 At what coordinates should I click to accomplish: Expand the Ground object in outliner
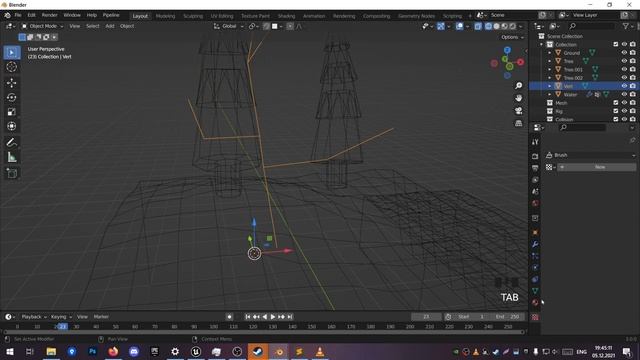tap(549, 53)
